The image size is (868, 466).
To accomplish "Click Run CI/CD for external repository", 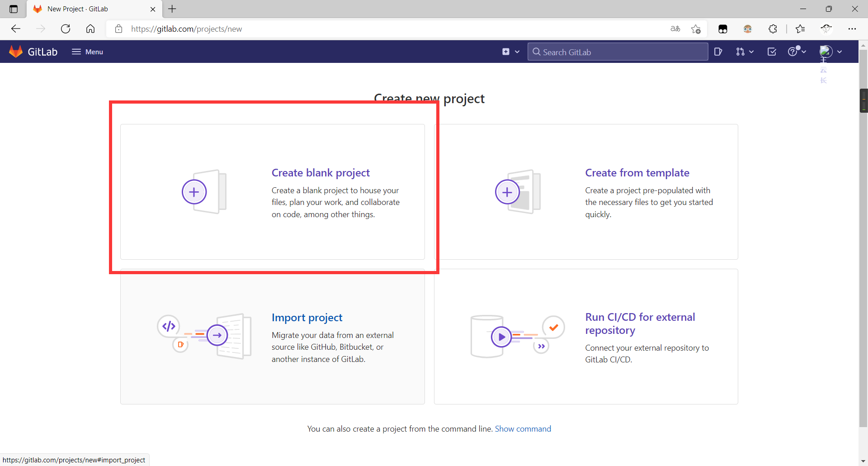I will 640,323.
